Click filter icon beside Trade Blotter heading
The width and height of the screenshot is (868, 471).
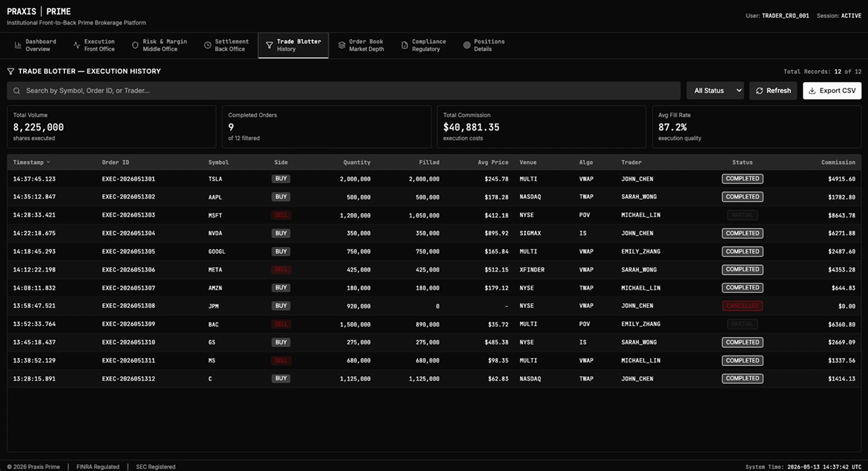pos(10,71)
